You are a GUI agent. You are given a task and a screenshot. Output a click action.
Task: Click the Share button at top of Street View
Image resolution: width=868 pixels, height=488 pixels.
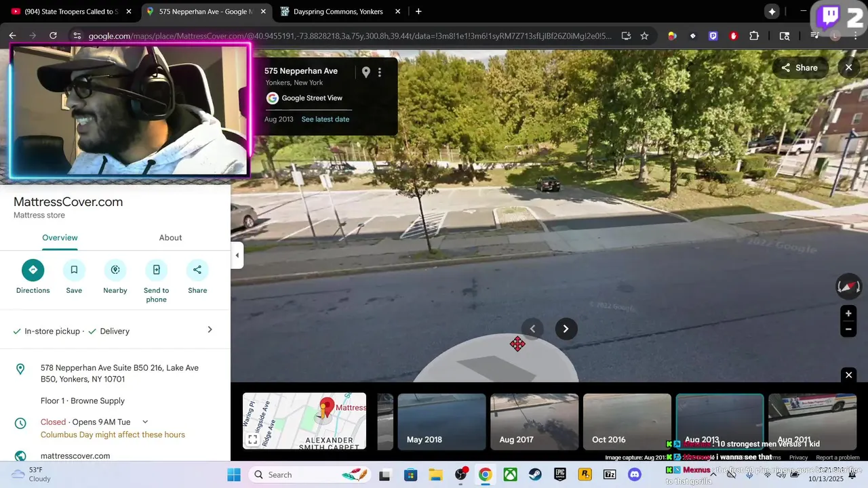(800, 68)
